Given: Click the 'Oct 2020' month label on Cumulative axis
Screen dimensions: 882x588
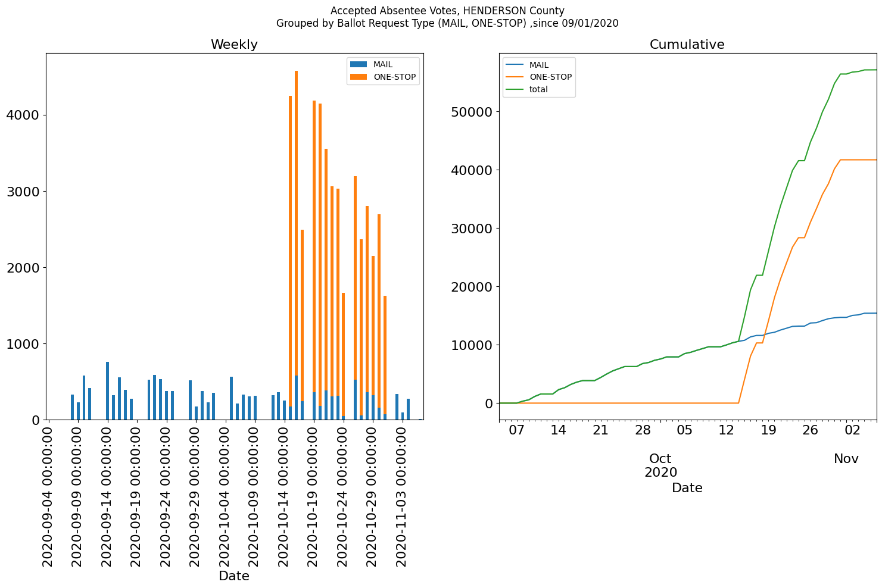Looking at the screenshot, I should tap(660, 466).
